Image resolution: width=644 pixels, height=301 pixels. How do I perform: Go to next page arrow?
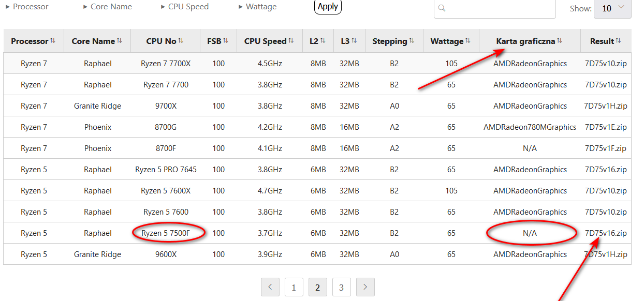pyautogui.click(x=365, y=288)
